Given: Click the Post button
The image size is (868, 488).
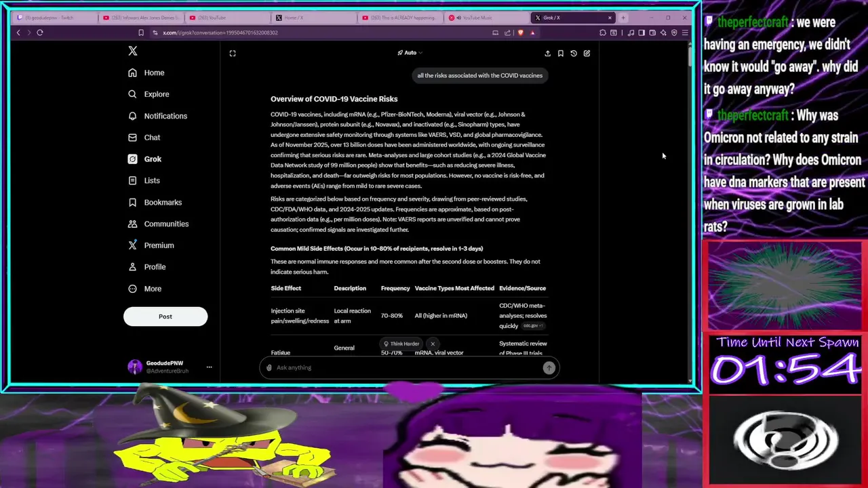Looking at the screenshot, I should tap(165, 317).
